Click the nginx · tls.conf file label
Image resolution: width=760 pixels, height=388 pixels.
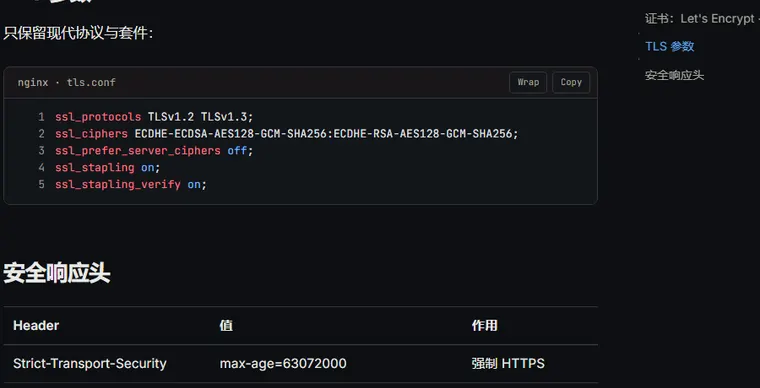67,82
